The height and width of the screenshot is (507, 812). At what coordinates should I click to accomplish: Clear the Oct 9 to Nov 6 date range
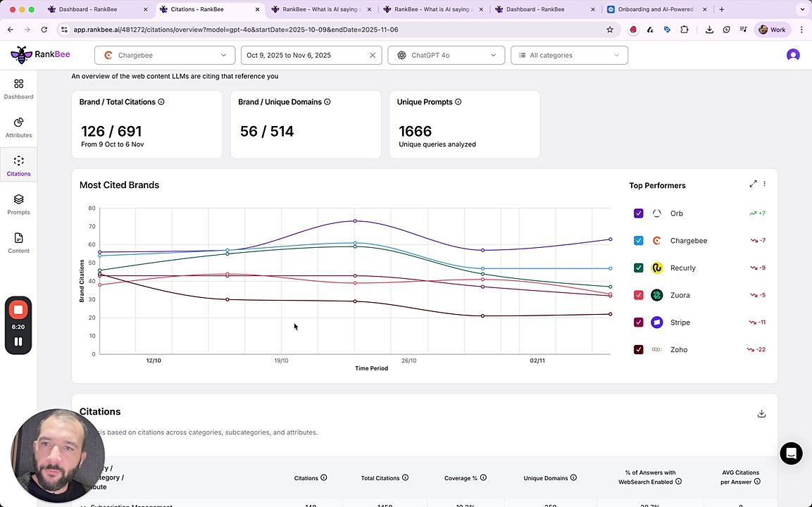pyautogui.click(x=373, y=55)
